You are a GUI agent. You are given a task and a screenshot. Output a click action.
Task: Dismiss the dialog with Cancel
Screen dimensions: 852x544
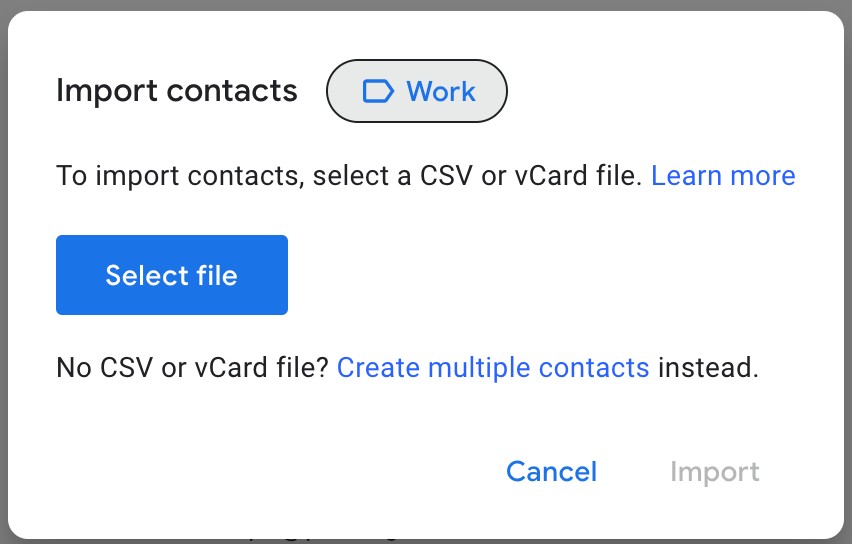(552, 472)
